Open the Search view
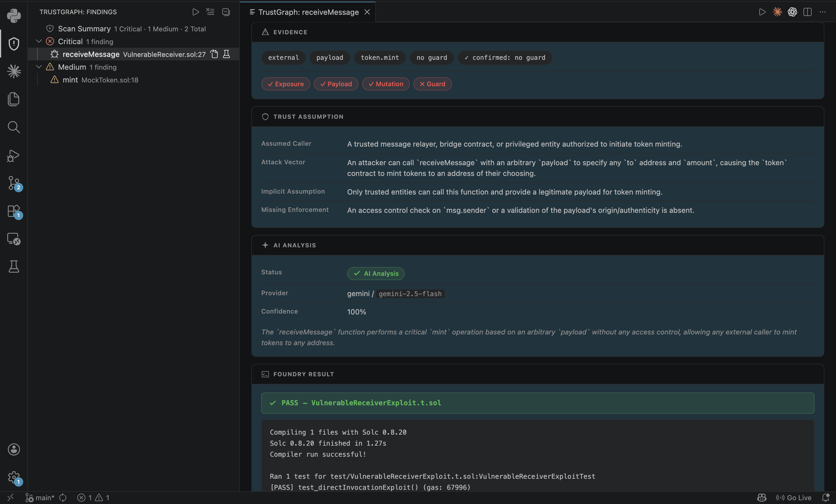The height and width of the screenshot is (504, 836). 14,127
